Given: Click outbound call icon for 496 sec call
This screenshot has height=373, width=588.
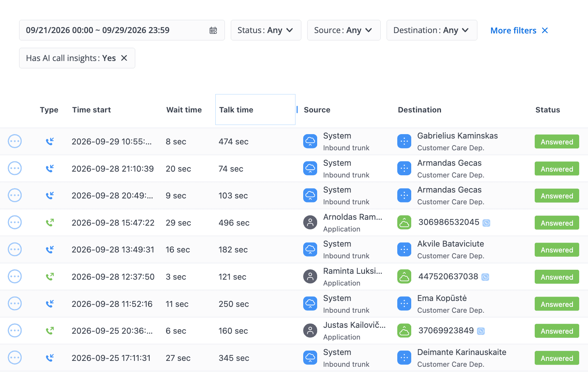Looking at the screenshot, I should pos(50,222).
